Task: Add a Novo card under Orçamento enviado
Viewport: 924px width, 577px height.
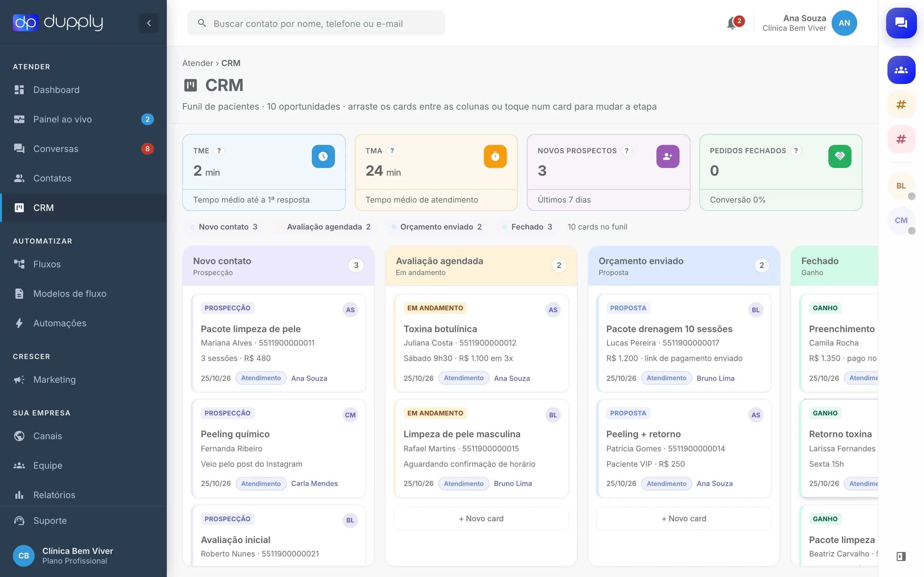Action: [683, 518]
